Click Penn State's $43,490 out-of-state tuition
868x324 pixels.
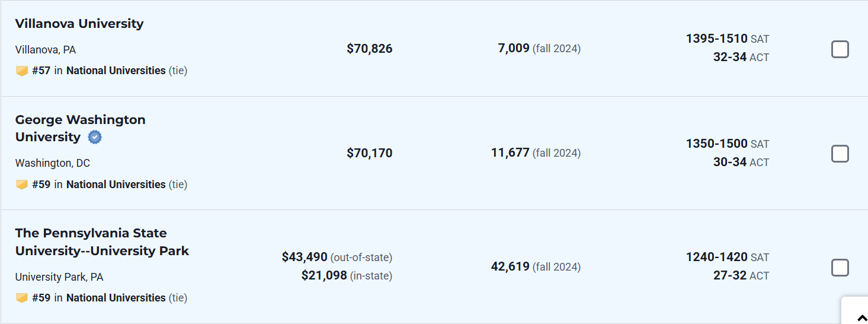(305, 257)
